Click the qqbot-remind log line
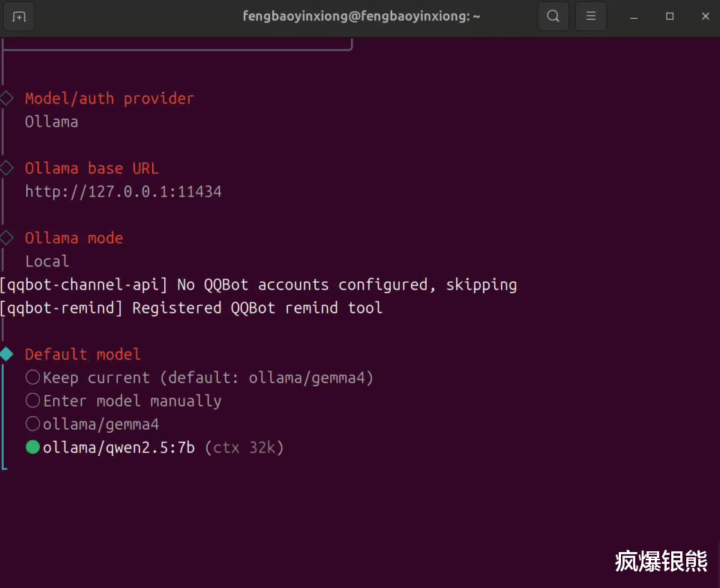The image size is (720, 588). 191,307
